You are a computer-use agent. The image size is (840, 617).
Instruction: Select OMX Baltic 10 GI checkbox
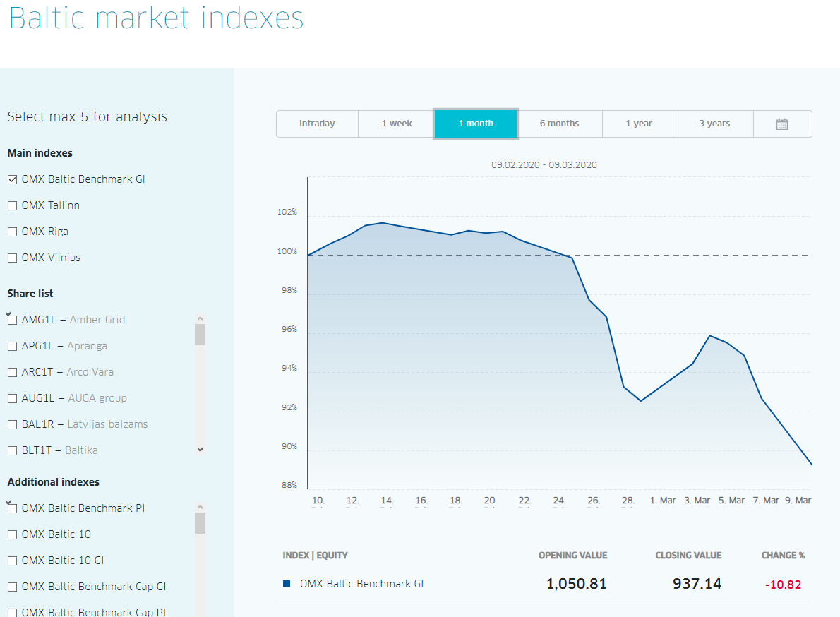[x=12, y=561]
